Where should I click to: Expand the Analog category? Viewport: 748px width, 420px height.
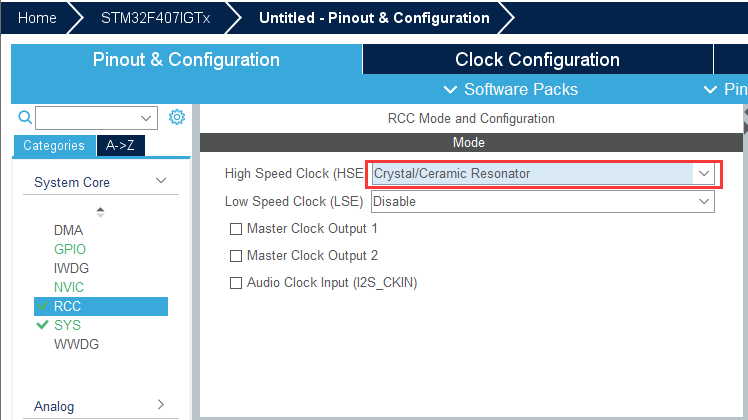click(161, 405)
